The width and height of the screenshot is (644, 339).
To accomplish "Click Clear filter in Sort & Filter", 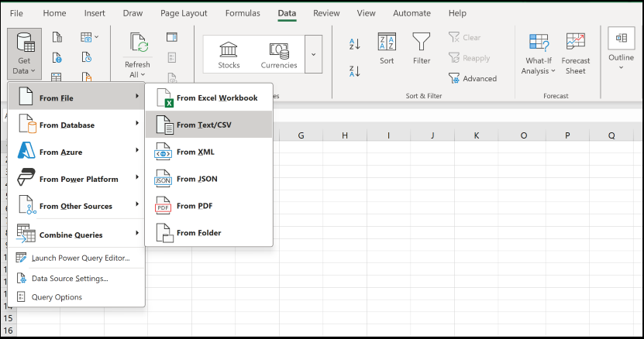I will click(464, 37).
